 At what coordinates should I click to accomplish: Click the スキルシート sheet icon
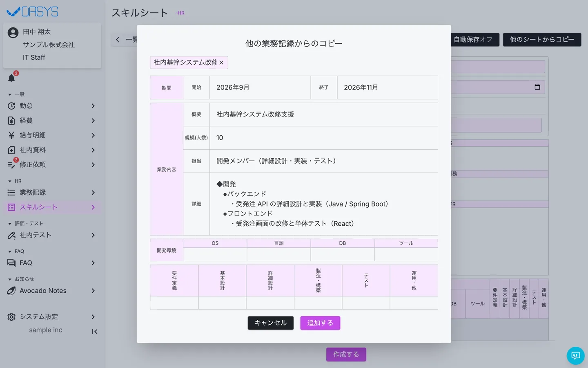coord(11,207)
